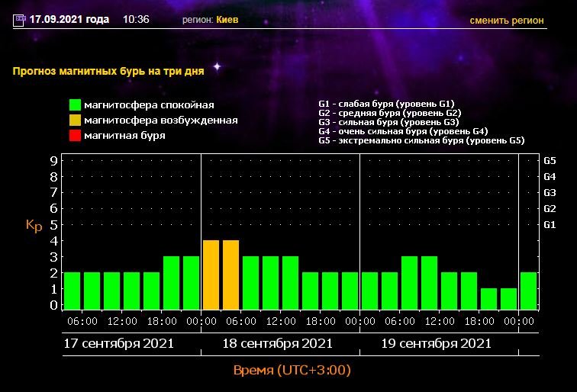Click the star sparkle next to forecast heading
The width and height of the screenshot is (577, 392).
217,67
